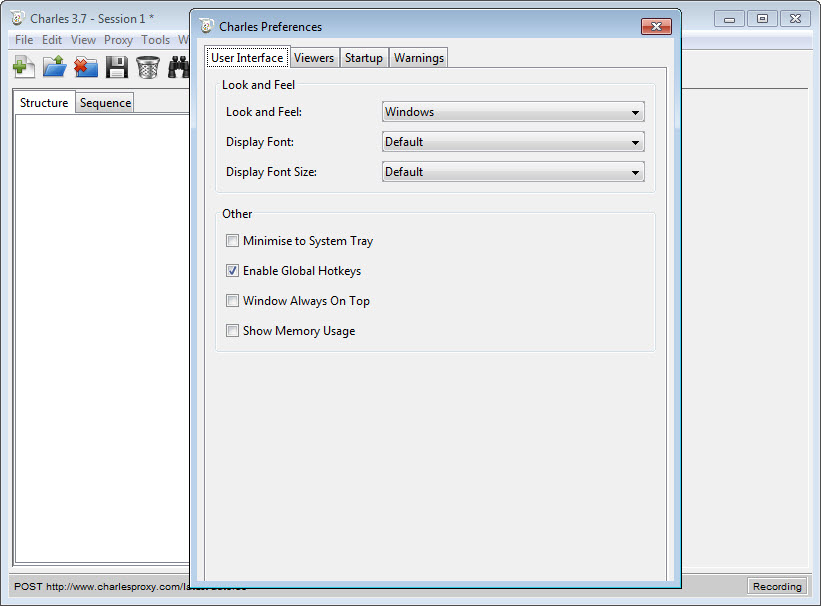
Task: Open the Tools menu
Action: [156, 40]
